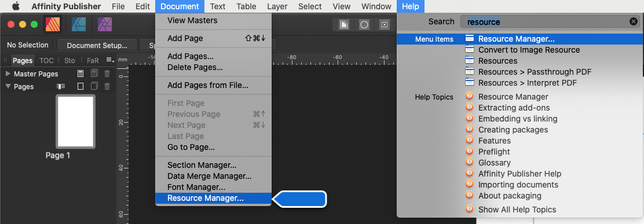Choose Delete Pages... from Document menu

click(214, 67)
